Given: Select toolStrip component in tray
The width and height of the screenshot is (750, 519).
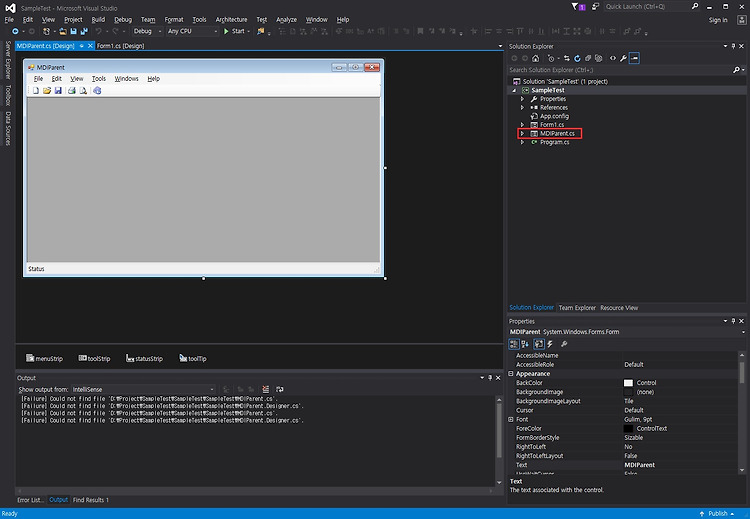Looking at the screenshot, I should point(94,358).
